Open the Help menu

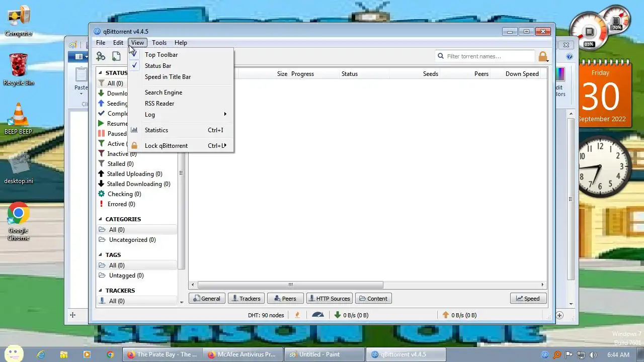(181, 43)
